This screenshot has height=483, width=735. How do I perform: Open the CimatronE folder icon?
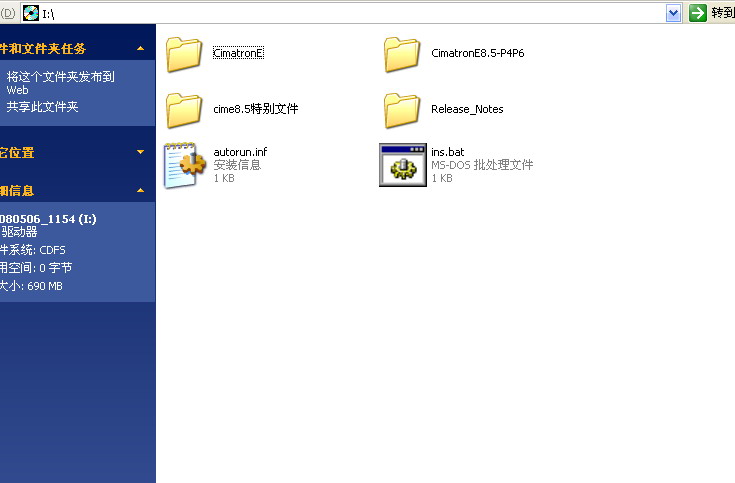pyautogui.click(x=184, y=54)
